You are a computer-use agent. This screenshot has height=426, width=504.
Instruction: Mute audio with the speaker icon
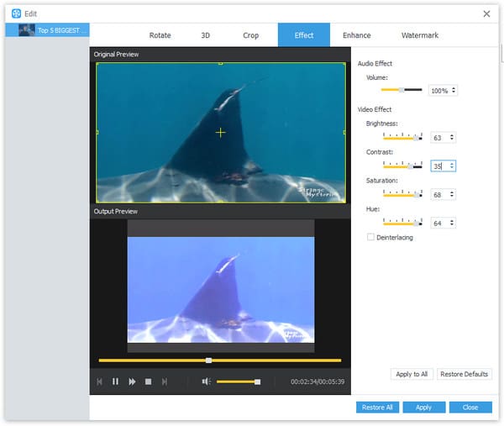click(x=206, y=381)
